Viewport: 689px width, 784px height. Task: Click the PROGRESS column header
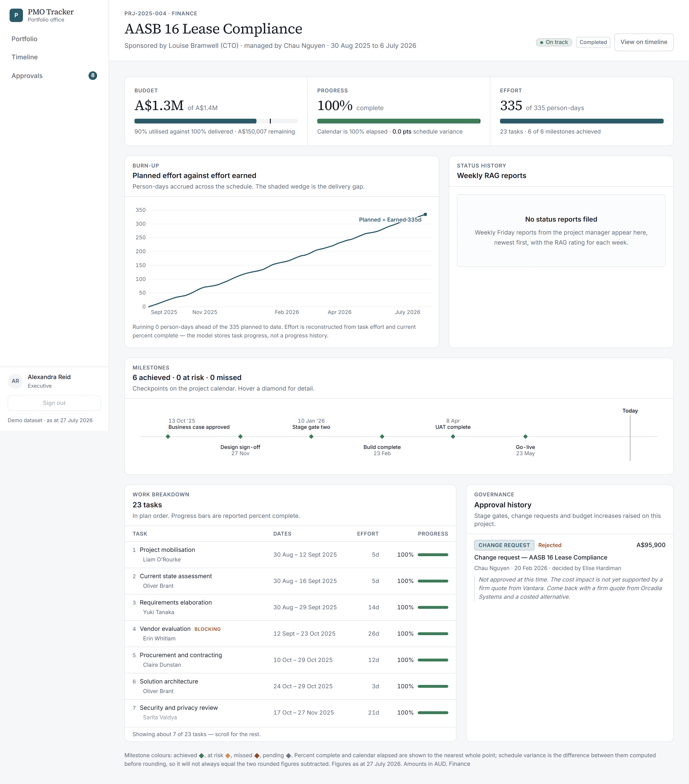(x=433, y=534)
